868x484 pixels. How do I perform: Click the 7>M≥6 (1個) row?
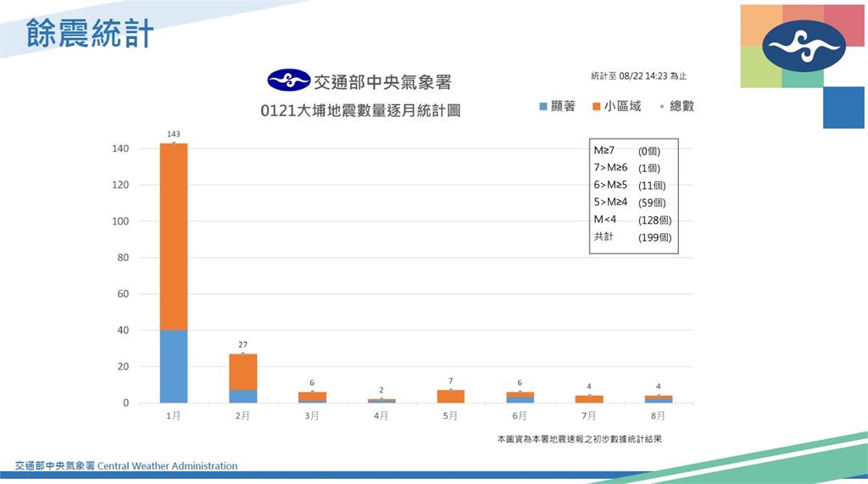tap(627, 167)
